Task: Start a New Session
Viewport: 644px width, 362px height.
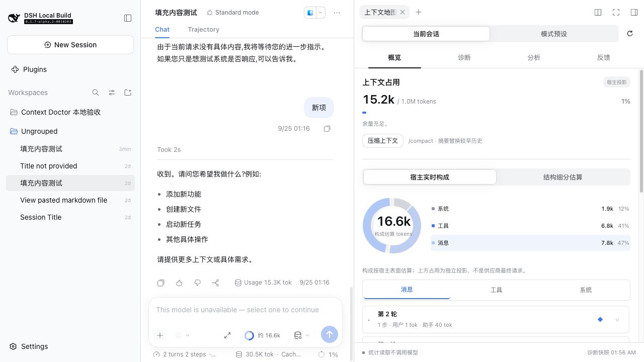Action: pyautogui.click(x=70, y=45)
